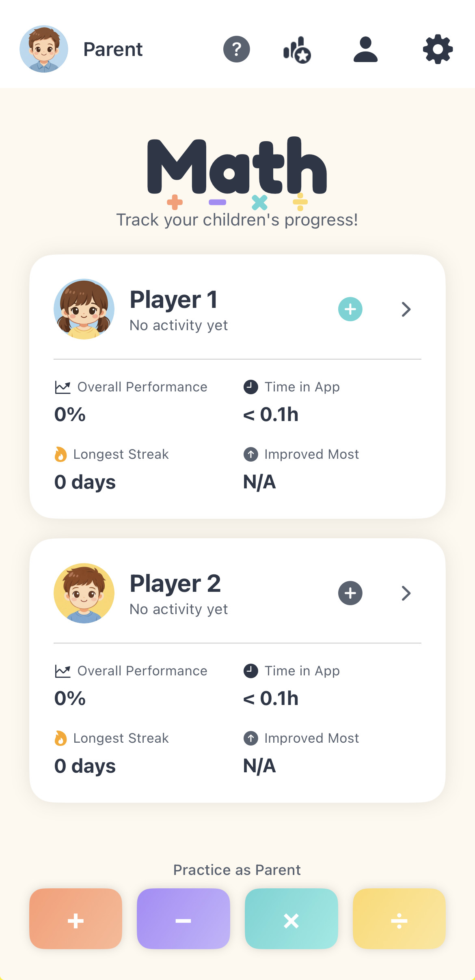This screenshot has height=980, width=475.
Task: Click the Improved Most arrow icon on Player 2
Action: point(251,739)
